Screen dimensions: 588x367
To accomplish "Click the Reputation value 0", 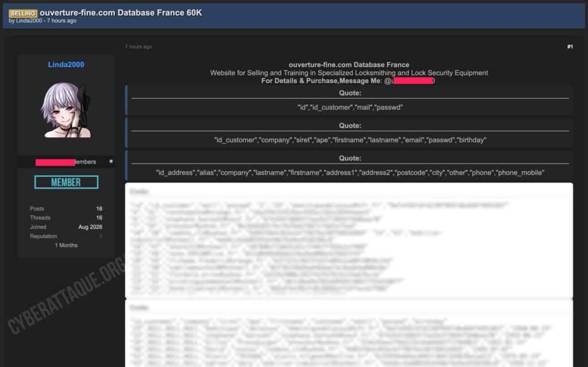I will pyautogui.click(x=100, y=236).
